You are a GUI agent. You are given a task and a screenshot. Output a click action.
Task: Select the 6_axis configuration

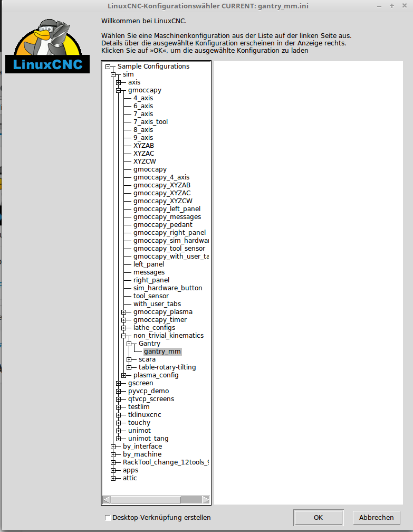143,106
